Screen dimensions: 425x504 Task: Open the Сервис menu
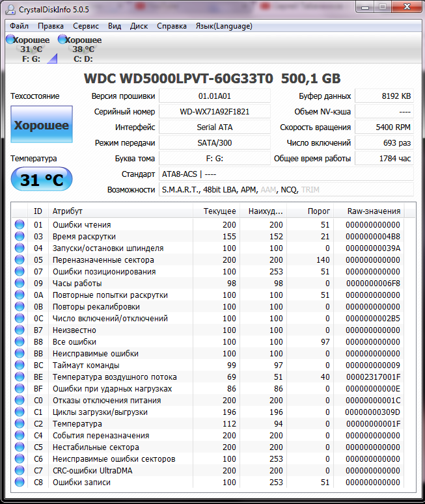85,26
